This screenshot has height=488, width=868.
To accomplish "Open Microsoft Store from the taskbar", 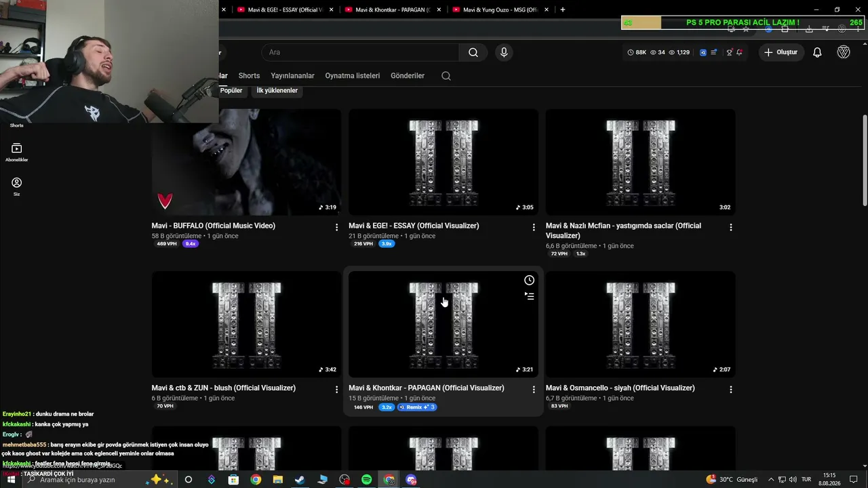I will 233,480.
